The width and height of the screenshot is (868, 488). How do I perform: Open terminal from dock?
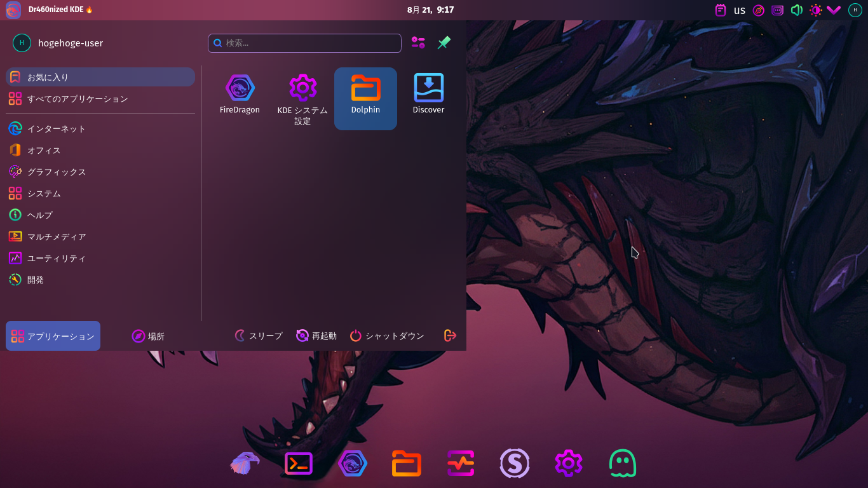(299, 463)
